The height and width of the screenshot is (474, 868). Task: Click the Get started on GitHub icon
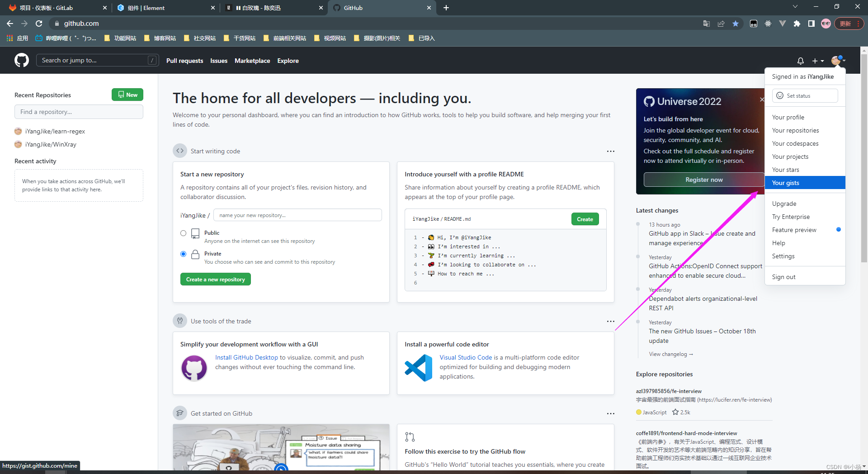(180, 413)
